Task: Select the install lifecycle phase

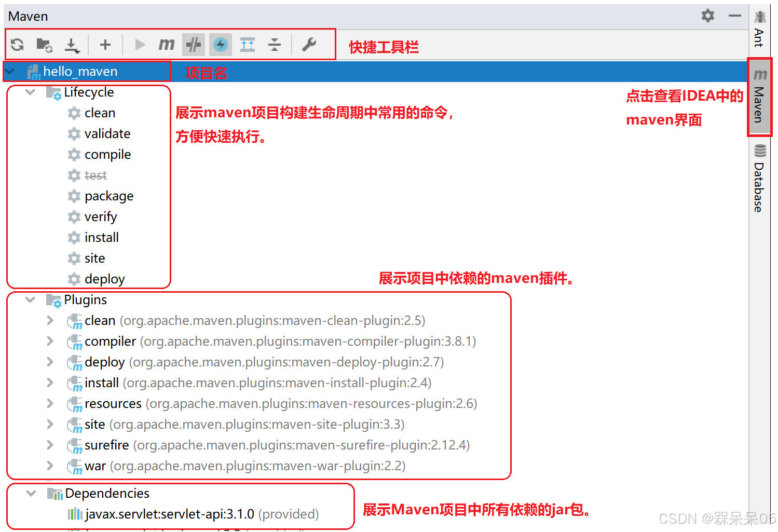Action: (102, 237)
